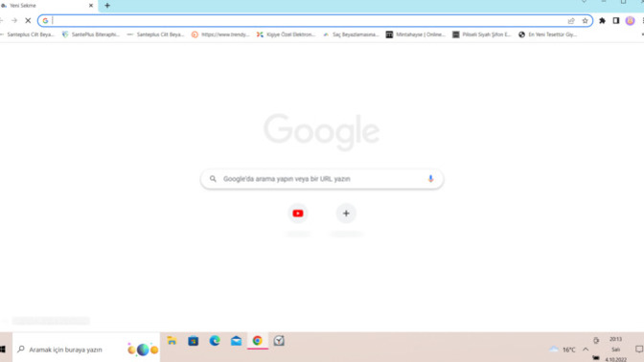Open File Explorer from the taskbar
This screenshot has width=644, height=362.
(x=172, y=341)
